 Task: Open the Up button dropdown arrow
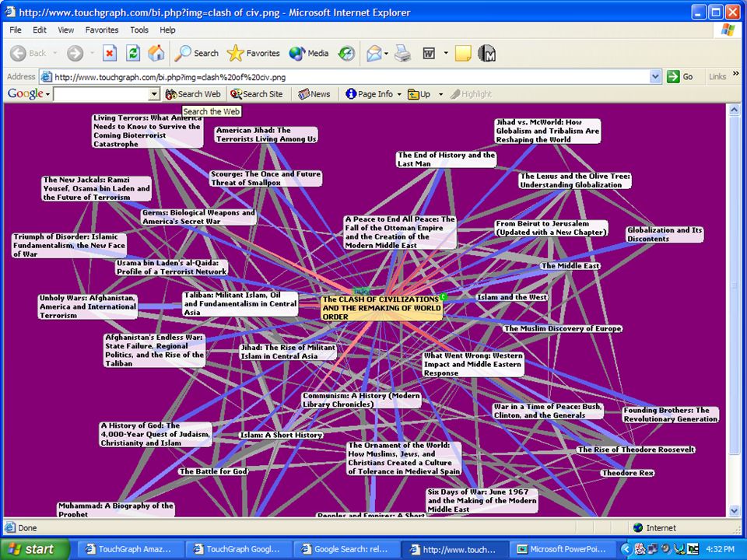pos(440,94)
